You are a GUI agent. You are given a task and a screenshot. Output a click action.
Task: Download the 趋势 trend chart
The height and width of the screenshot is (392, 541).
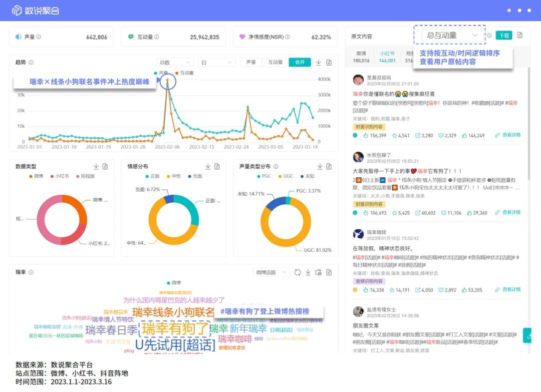pos(319,63)
